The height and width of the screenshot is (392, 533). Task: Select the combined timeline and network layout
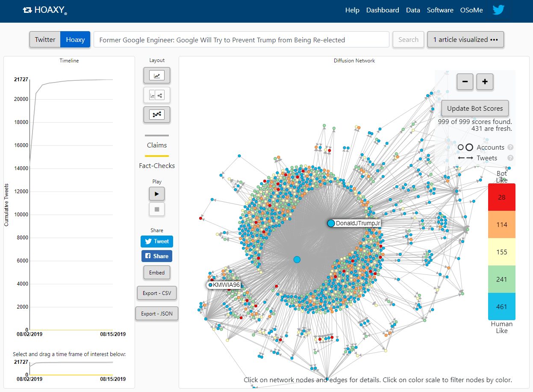point(157,95)
